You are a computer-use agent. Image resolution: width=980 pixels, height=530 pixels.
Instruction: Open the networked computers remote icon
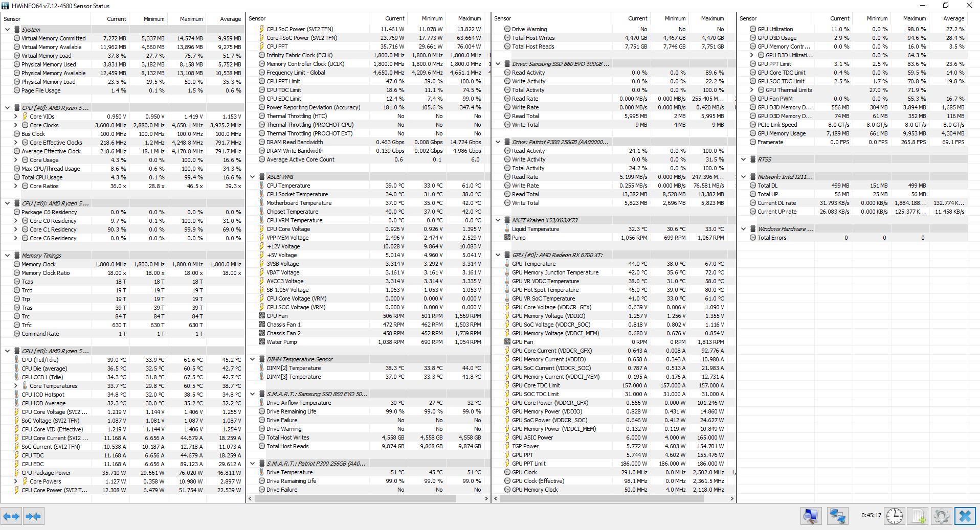[x=838, y=516]
